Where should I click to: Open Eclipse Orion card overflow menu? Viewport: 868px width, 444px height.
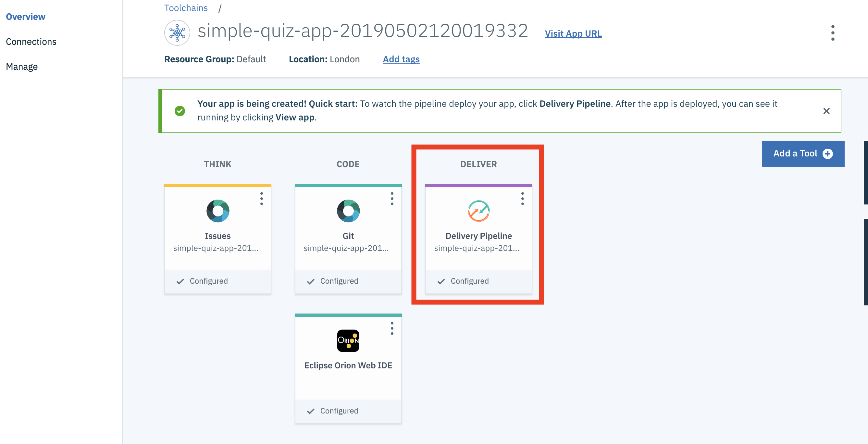coord(392,328)
